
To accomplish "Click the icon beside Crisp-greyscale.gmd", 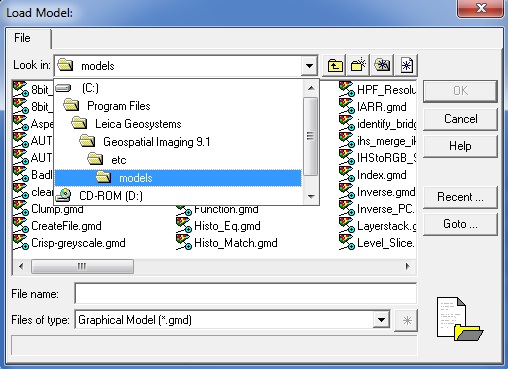I will (21, 242).
